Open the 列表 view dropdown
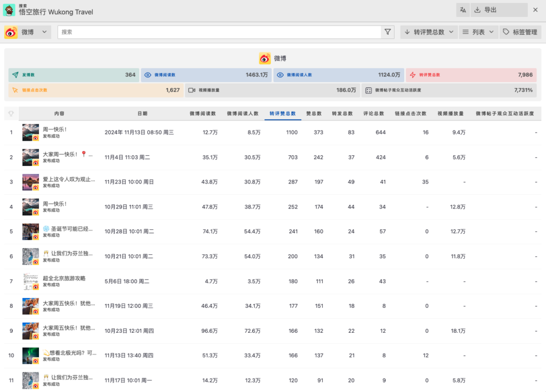This screenshot has width=546, height=392. click(x=478, y=32)
